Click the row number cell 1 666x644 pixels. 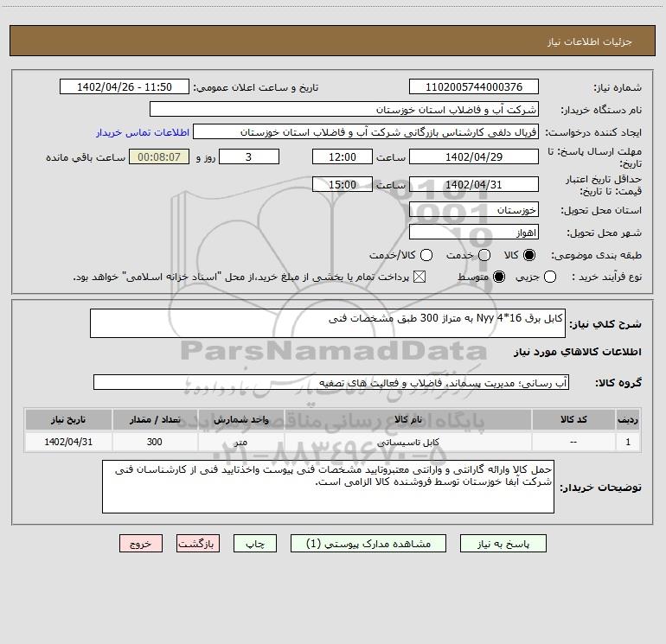click(x=628, y=442)
